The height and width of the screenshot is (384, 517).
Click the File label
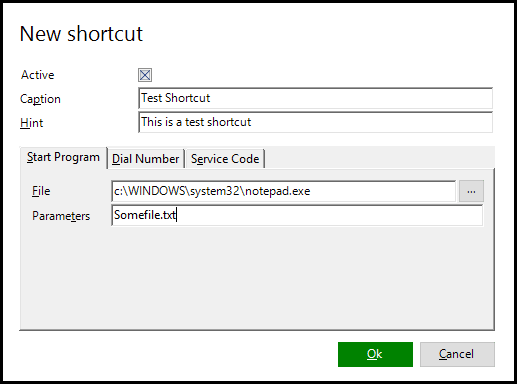click(x=41, y=191)
